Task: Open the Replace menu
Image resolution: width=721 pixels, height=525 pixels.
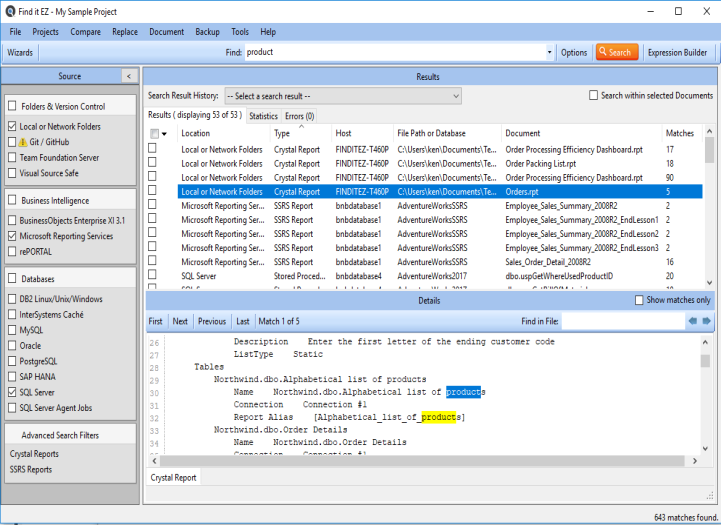Action: tap(125, 32)
